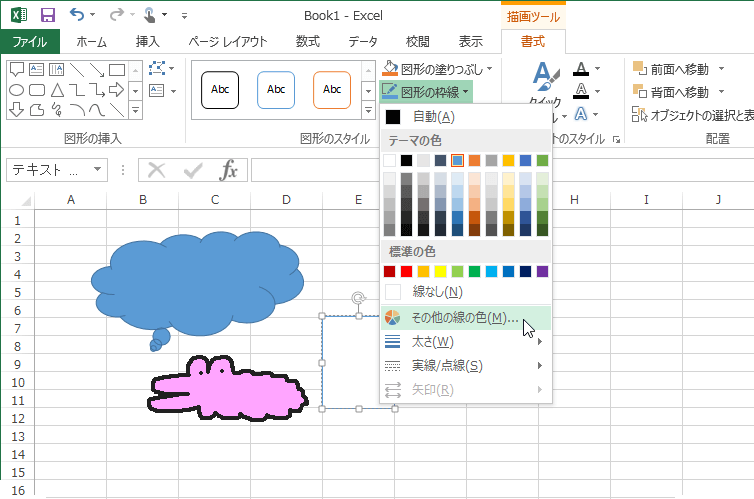Open the 太さ(W) weight submenu
754x499 pixels.
465,342
